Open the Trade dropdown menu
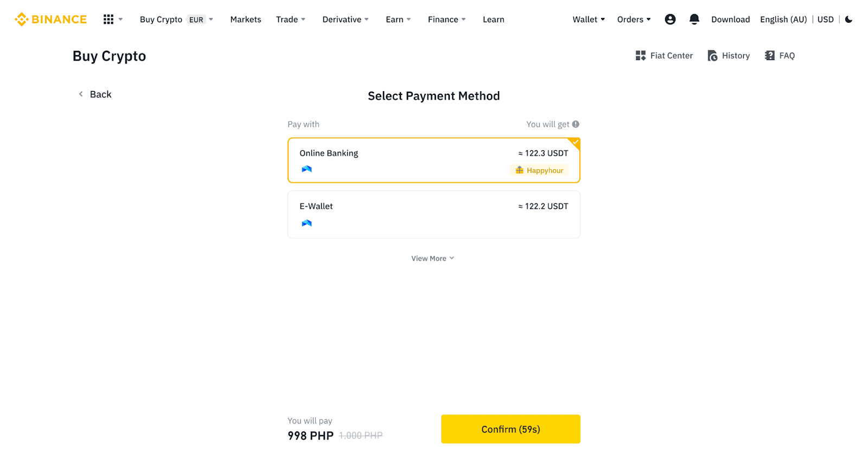The height and width of the screenshot is (458, 868). point(290,20)
